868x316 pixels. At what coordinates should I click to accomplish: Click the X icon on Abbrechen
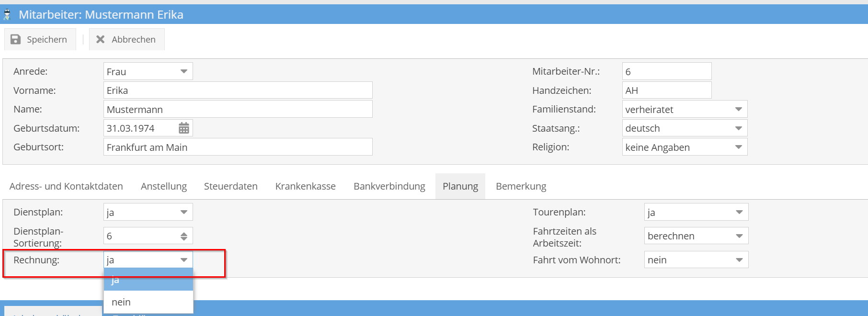[100, 39]
